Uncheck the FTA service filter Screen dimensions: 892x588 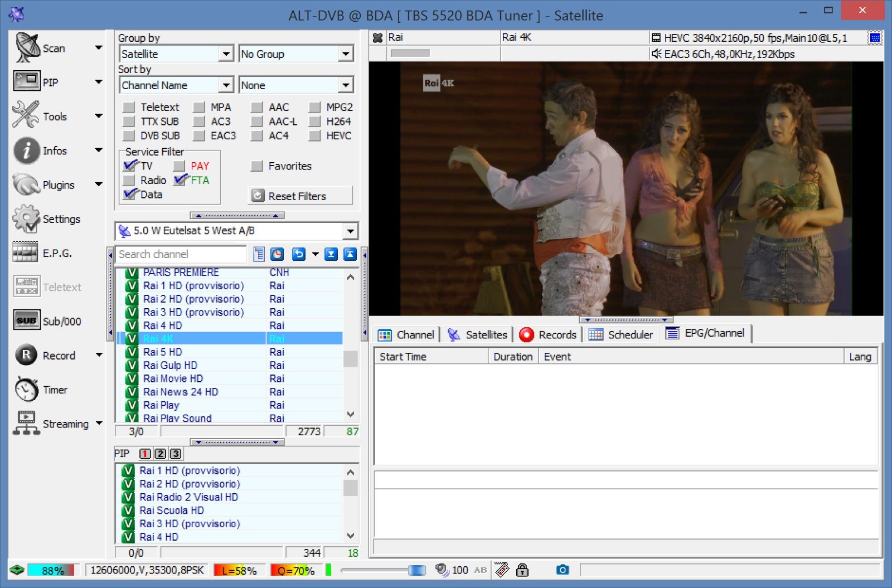pyautogui.click(x=180, y=180)
